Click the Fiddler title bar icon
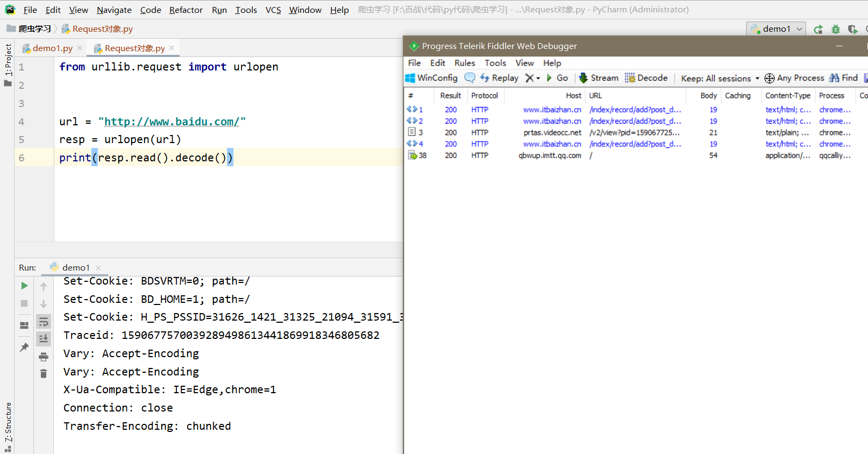Image resolution: width=868 pixels, height=454 pixels. [x=414, y=46]
